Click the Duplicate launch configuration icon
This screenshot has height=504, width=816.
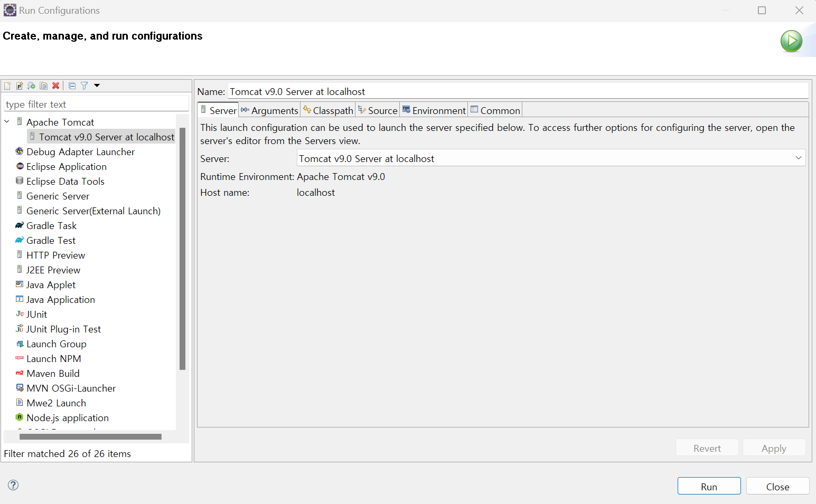point(44,85)
